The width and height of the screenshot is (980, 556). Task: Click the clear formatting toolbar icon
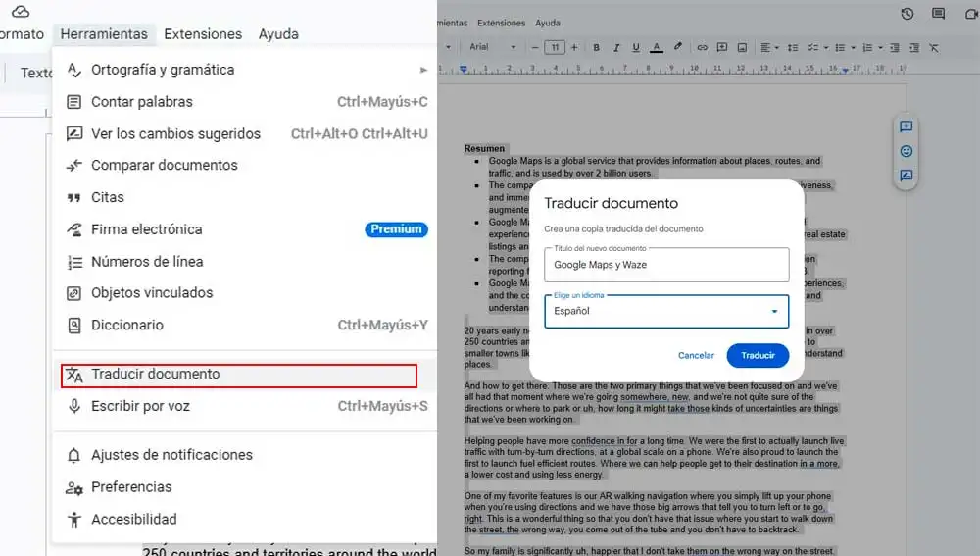[x=934, y=47]
